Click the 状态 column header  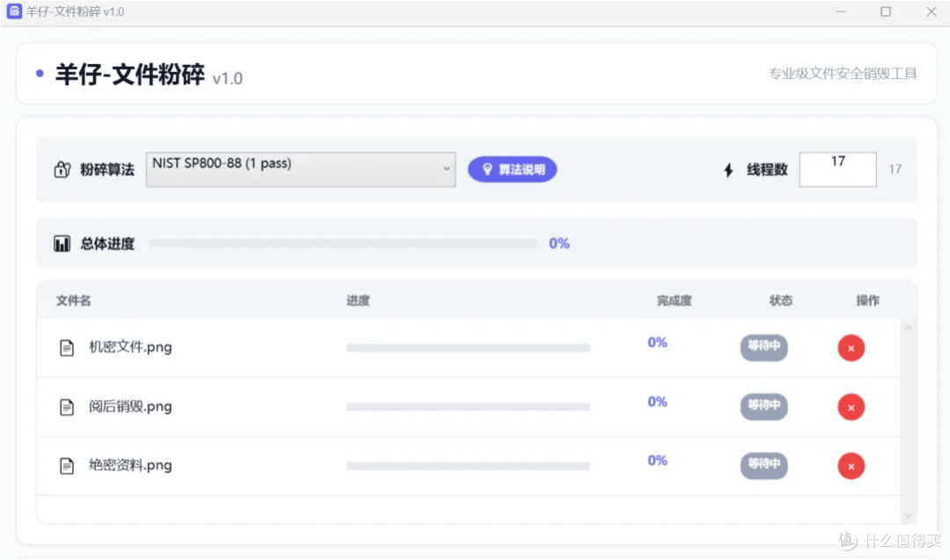(780, 301)
